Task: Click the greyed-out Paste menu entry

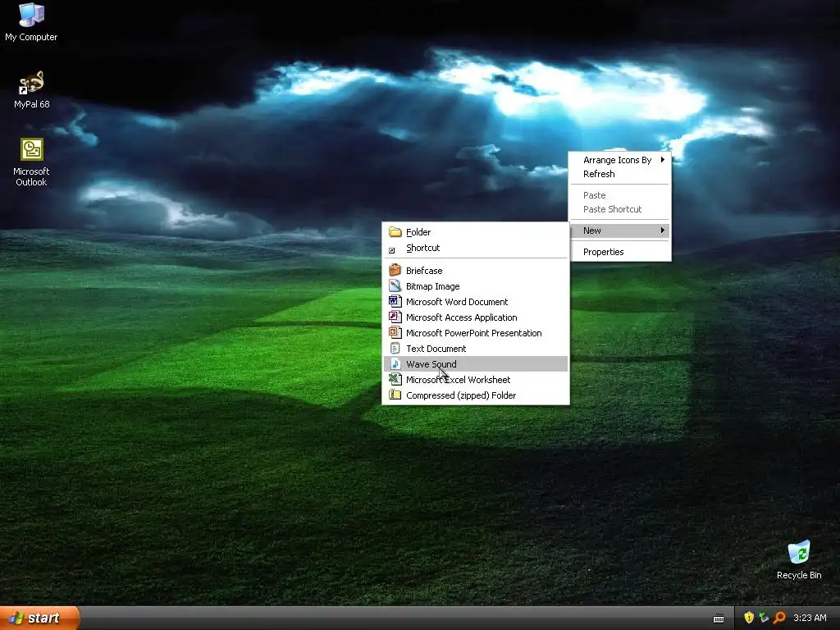Action: pyautogui.click(x=620, y=195)
